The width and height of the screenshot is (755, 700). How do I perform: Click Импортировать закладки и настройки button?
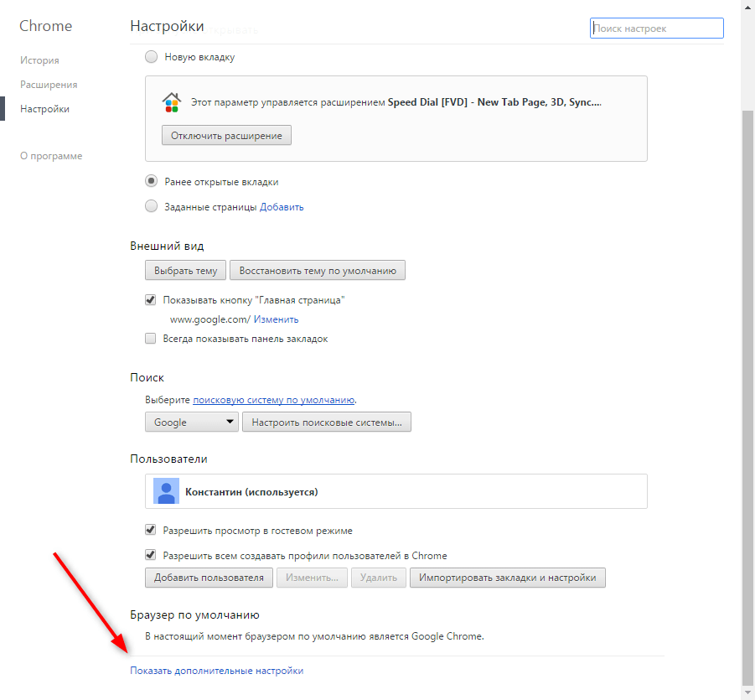(507, 578)
